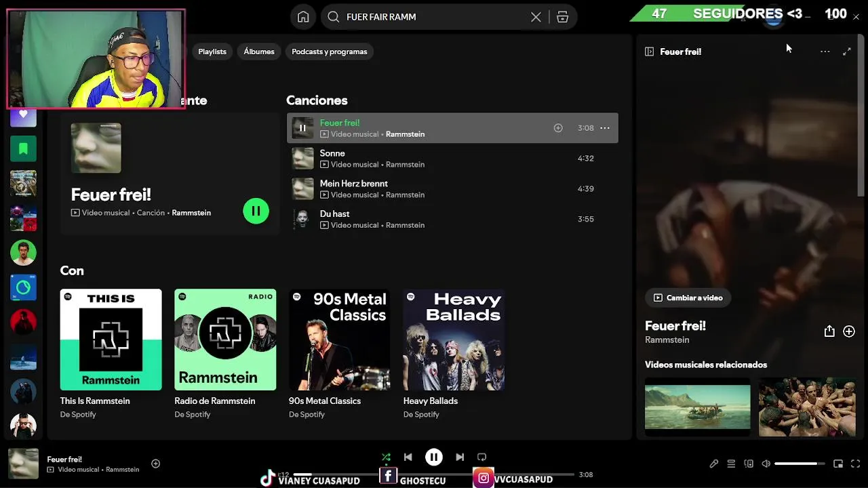The width and height of the screenshot is (868, 488).
Task: Click Cambiar a video button
Action: point(688,298)
